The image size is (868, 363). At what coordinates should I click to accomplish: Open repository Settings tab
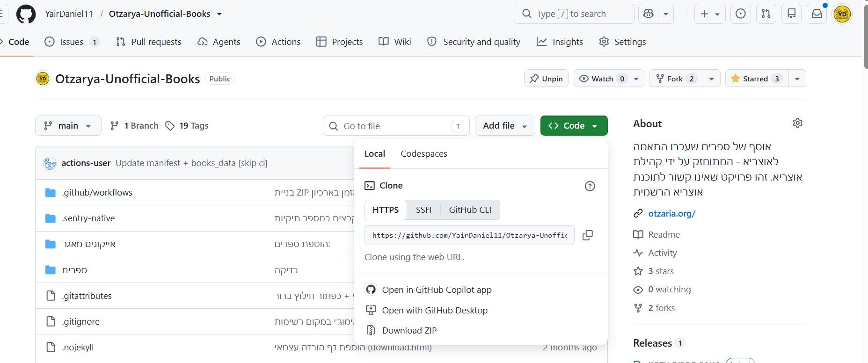[x=623, y=42]
